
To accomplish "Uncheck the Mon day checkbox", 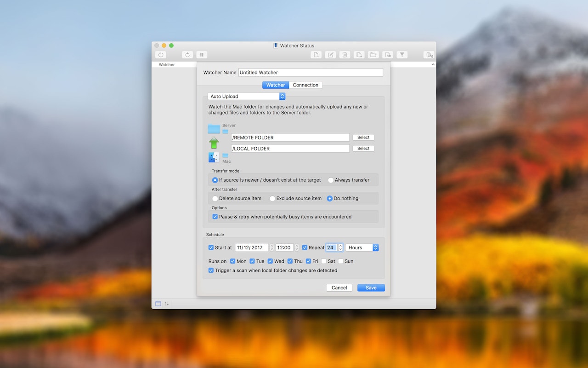I will (x=233, y=261).
